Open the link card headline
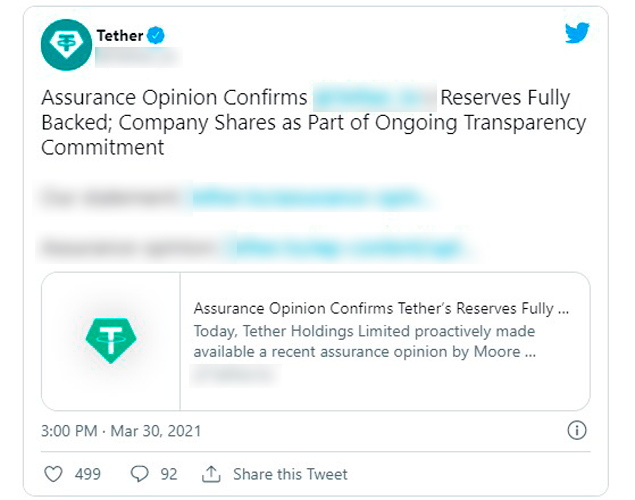Image resolution: width=635 pixels, height=500 pixels. tap(381, 309)
